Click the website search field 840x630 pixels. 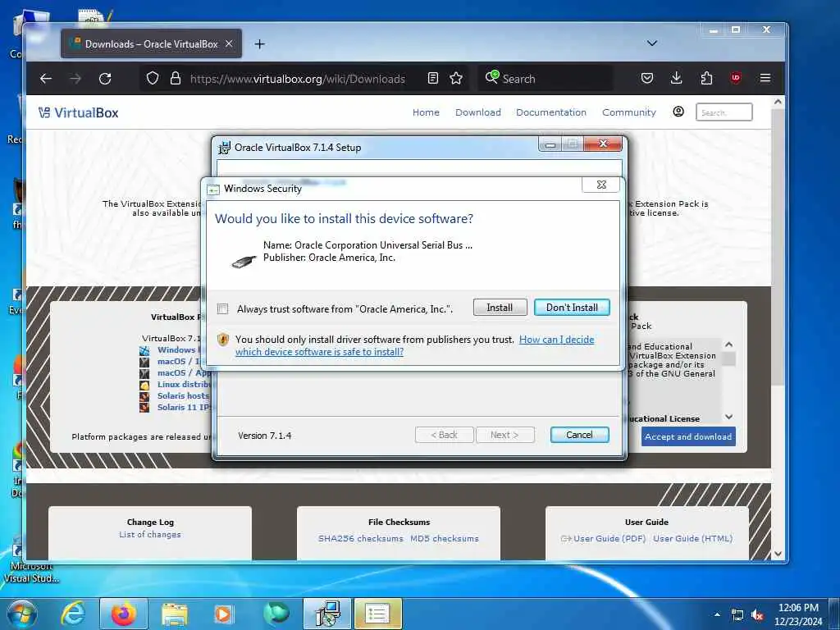coord(724,112)
